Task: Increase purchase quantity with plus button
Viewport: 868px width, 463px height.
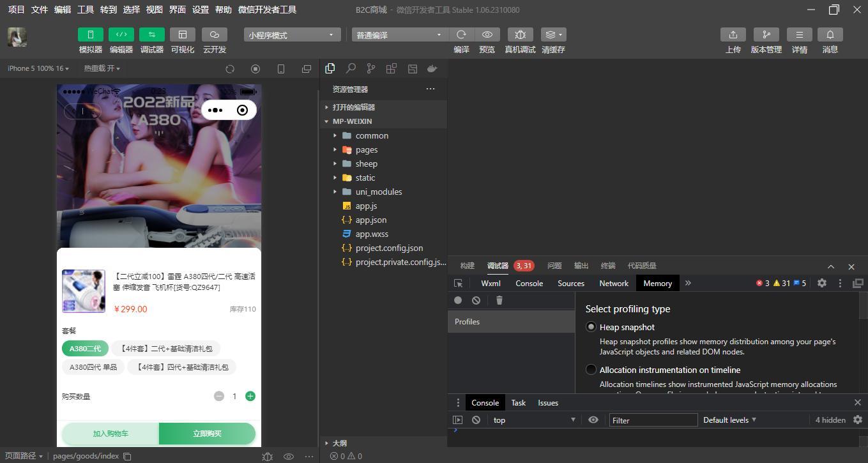Action: [x=250, y=396]
